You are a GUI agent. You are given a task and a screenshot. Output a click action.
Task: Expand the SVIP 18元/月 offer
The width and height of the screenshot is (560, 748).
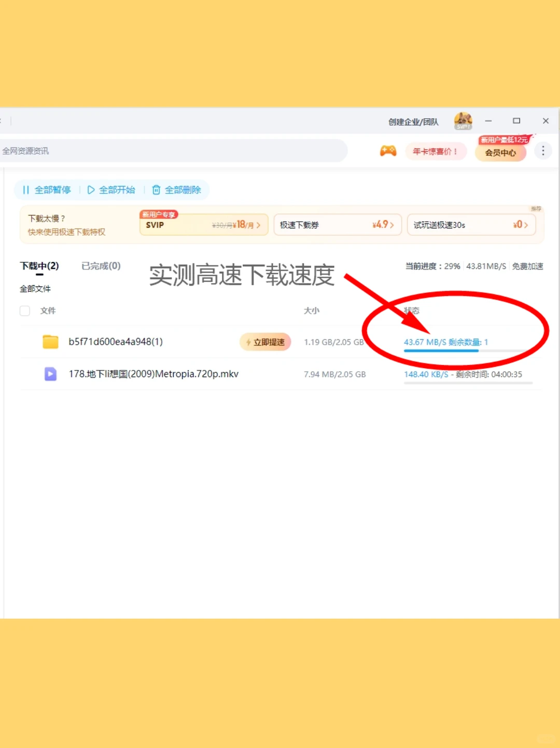[203, 224]
